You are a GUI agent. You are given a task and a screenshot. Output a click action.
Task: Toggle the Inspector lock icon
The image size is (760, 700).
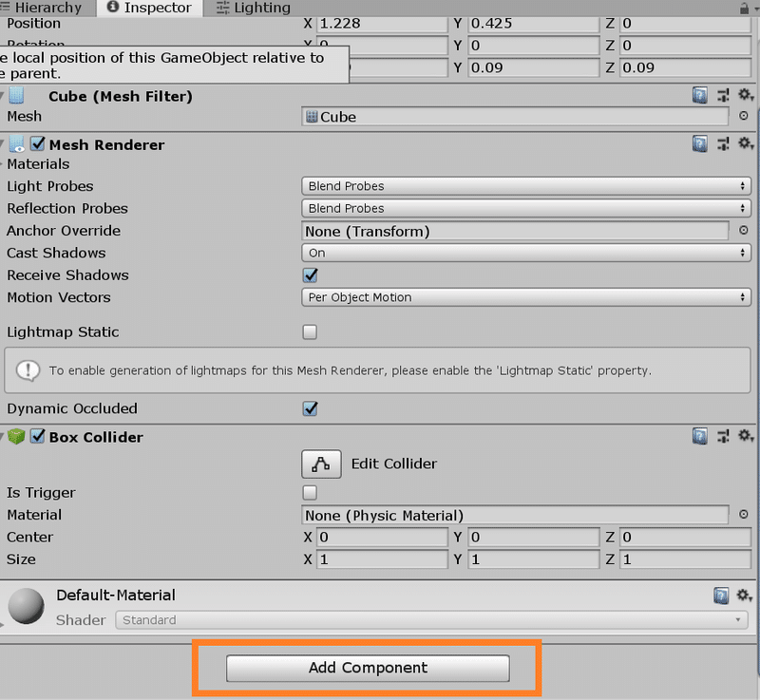pyautogui.click(x=744, y=9)
